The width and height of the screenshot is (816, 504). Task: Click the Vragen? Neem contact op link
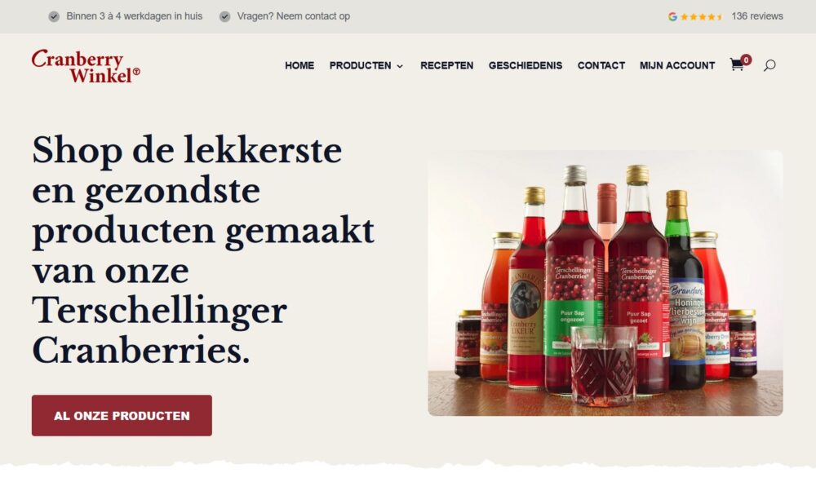coord(294,16)
